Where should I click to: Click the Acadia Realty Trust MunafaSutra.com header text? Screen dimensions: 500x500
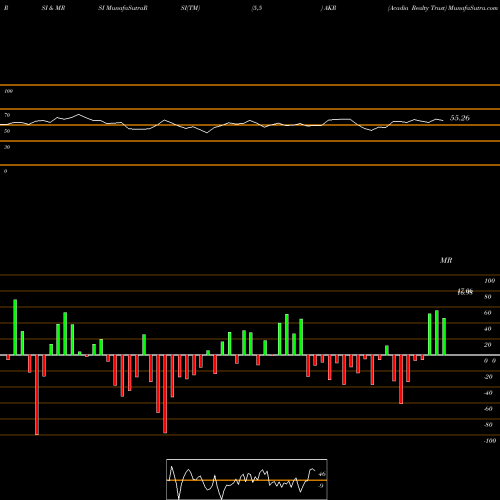tap(443, 8)
